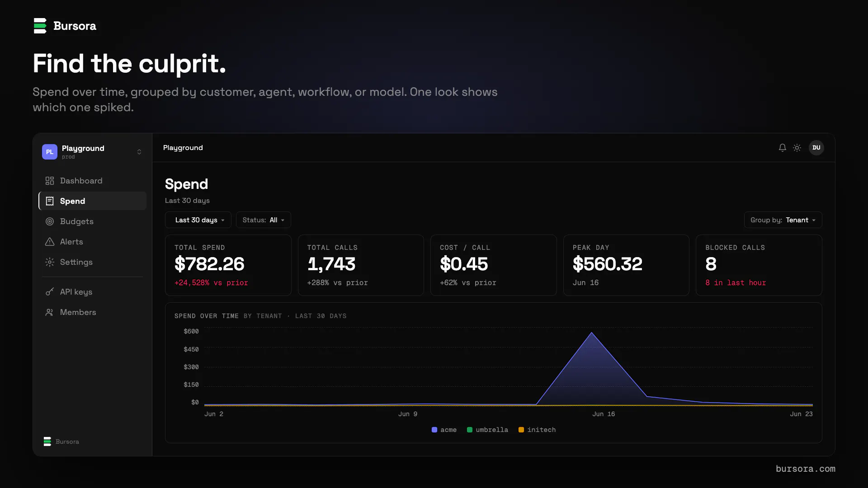Click the PL workspace avatar badge
The image size is (868, 488).
pos(50,152)
